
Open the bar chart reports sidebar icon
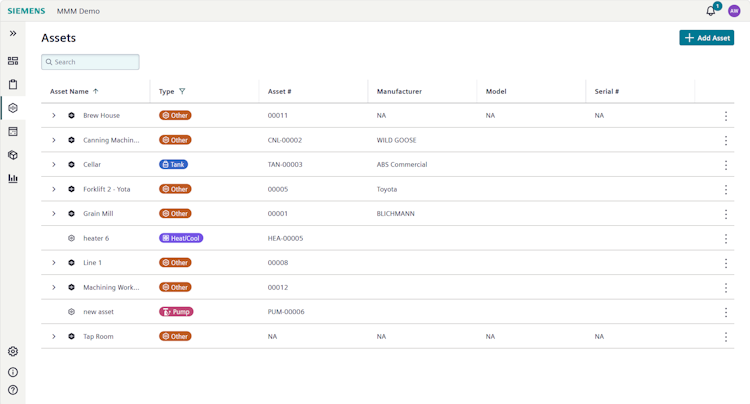(x=13, y=178)
